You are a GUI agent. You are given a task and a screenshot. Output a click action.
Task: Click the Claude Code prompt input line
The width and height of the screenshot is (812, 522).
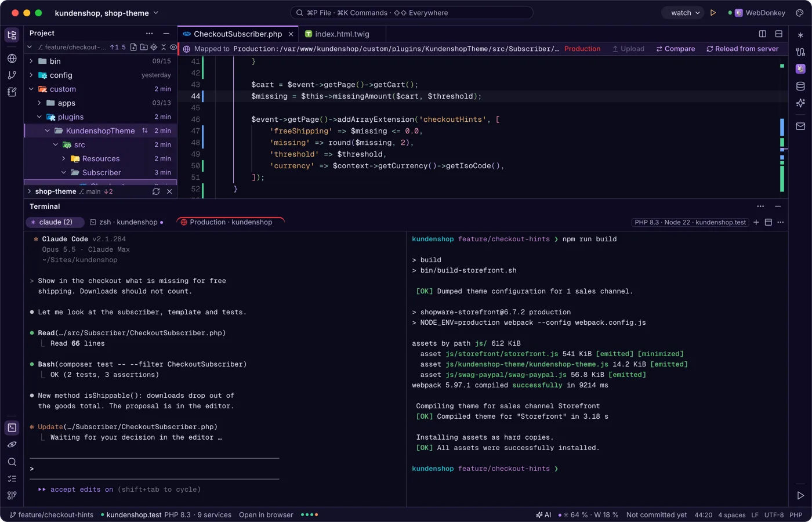tap(154, 469)
